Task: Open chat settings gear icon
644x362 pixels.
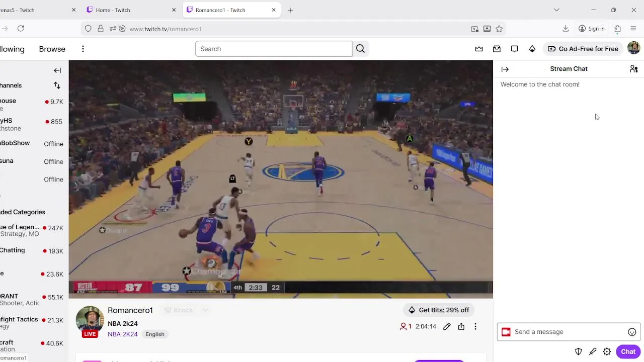Action: pos(607,351)
